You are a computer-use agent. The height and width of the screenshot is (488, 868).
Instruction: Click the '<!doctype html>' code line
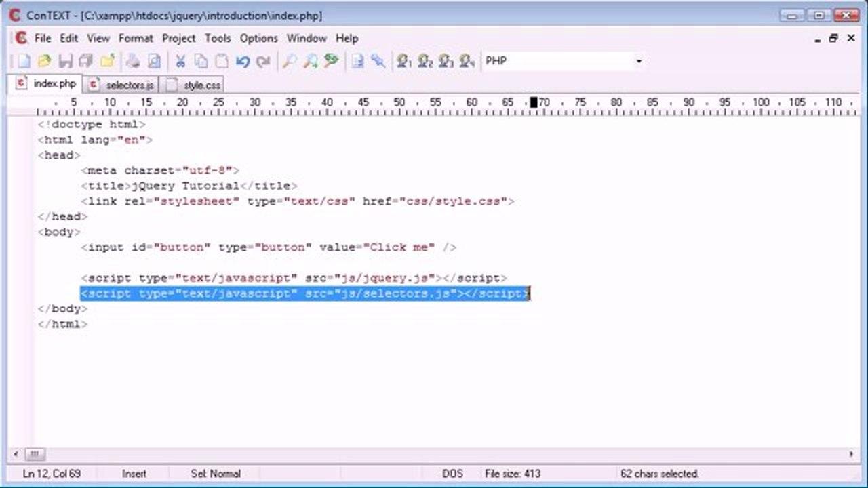[x=92, y=125]
